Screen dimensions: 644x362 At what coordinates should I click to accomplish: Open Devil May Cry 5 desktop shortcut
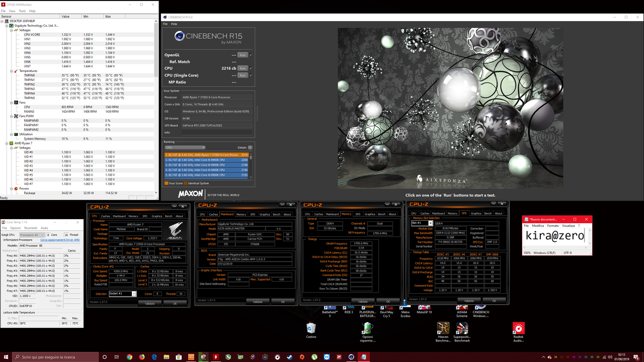(386, 311)
